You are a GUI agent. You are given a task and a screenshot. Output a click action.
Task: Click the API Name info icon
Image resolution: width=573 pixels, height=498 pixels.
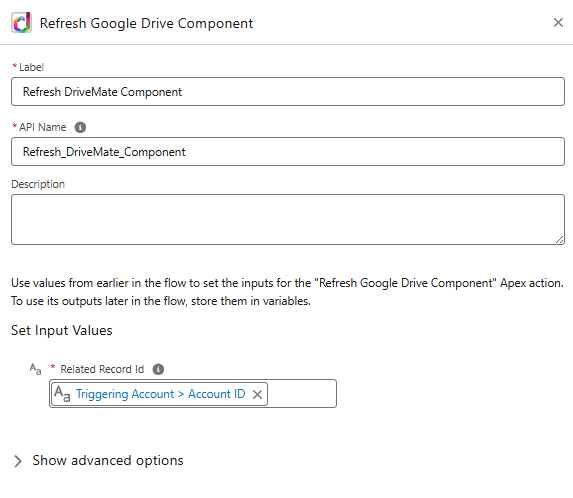[x=80, y=127]
